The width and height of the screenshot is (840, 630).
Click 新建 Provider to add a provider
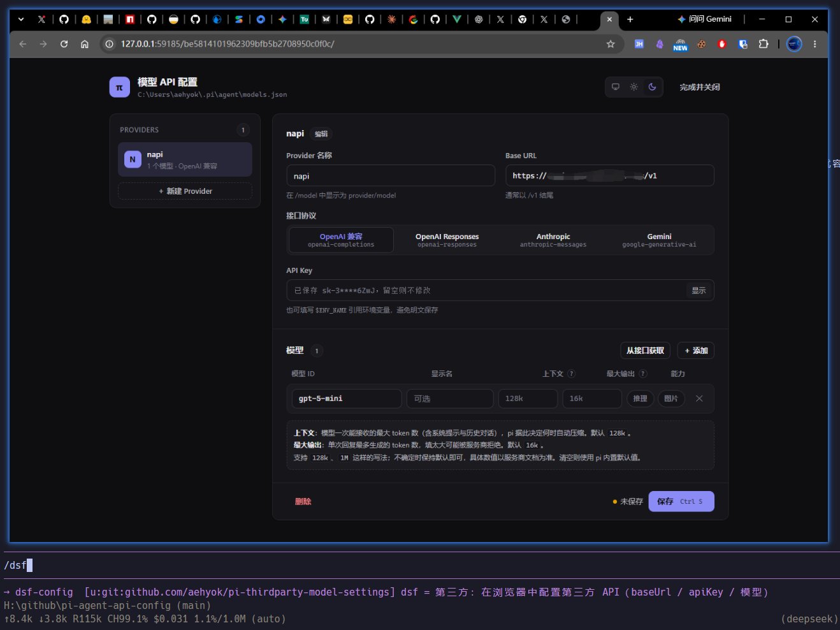click(185, 191)
